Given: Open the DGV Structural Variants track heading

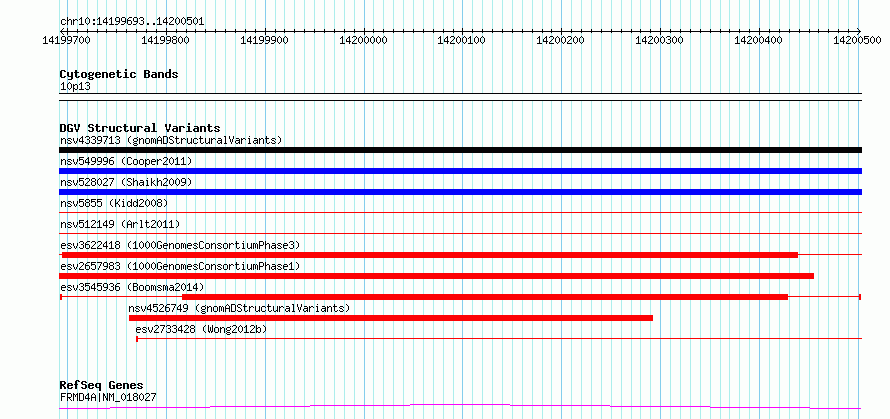Looking at the screenshot, I should tap(140, 128).
